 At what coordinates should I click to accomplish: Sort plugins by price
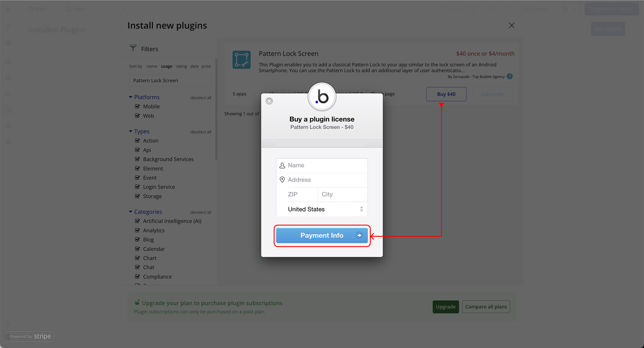pos(206,66)
